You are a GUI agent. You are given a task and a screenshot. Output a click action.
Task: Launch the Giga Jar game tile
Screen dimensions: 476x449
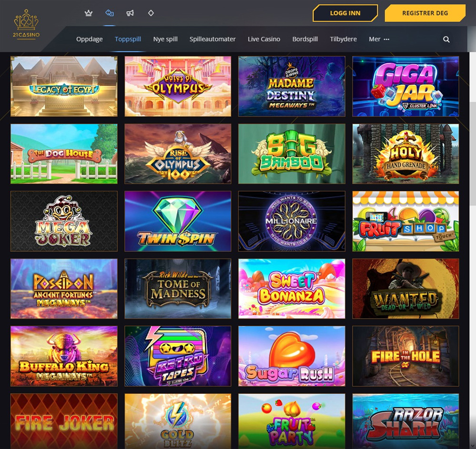[x=406, y=86]
